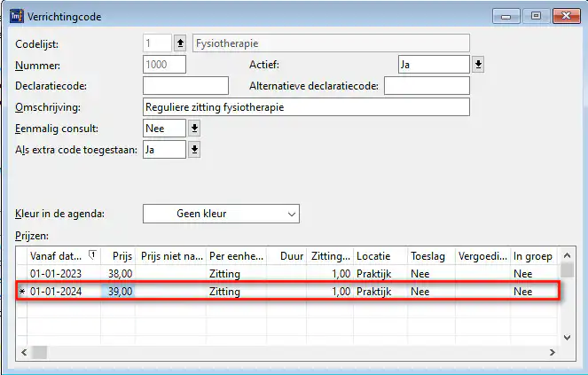588x375 pixels.
Task: Maximize the Verrichtingcode window
Action: pyautogui.click(x=534, y=15)
